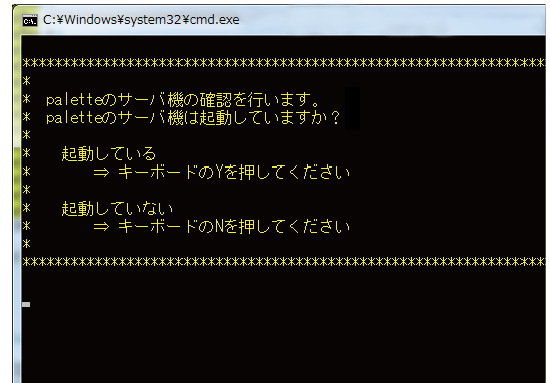
Task: Click the asterisk beside 起動している
Action: pyautogui.click(x=26, y=154)
